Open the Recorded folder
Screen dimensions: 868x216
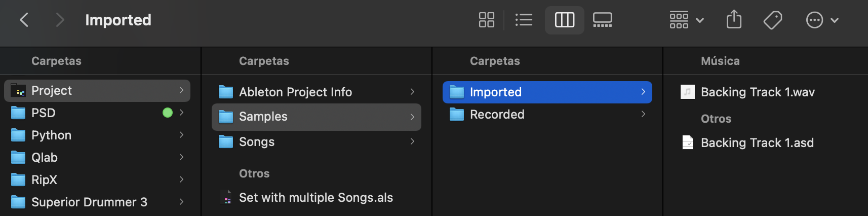coord(497,115)
